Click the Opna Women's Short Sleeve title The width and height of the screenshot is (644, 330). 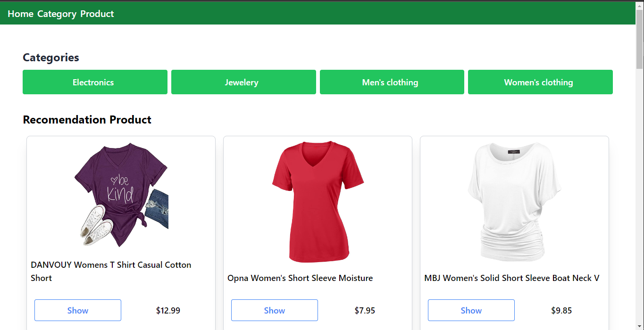300,278
